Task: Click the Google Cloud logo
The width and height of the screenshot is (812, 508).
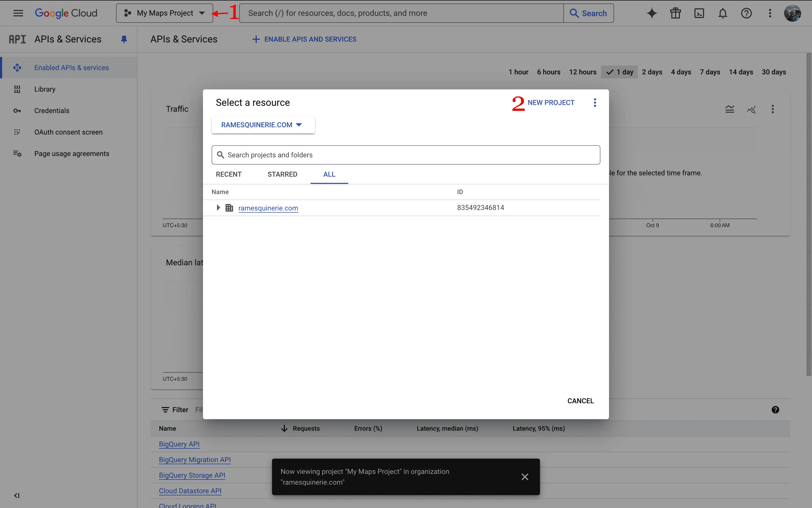Action: tap(66, 13)
